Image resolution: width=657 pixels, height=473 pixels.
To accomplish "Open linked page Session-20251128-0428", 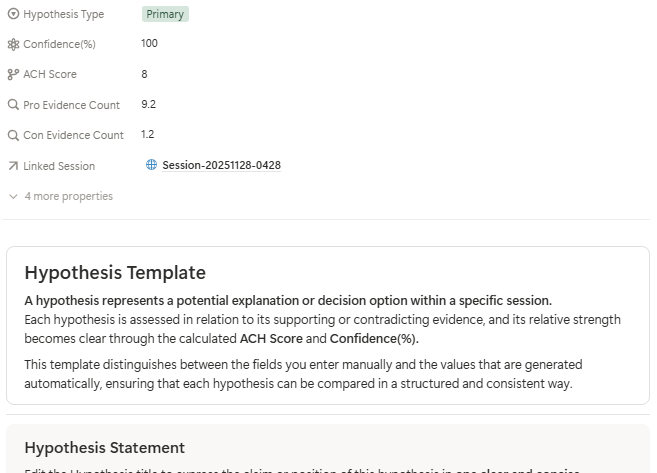I will click(221, 165).
